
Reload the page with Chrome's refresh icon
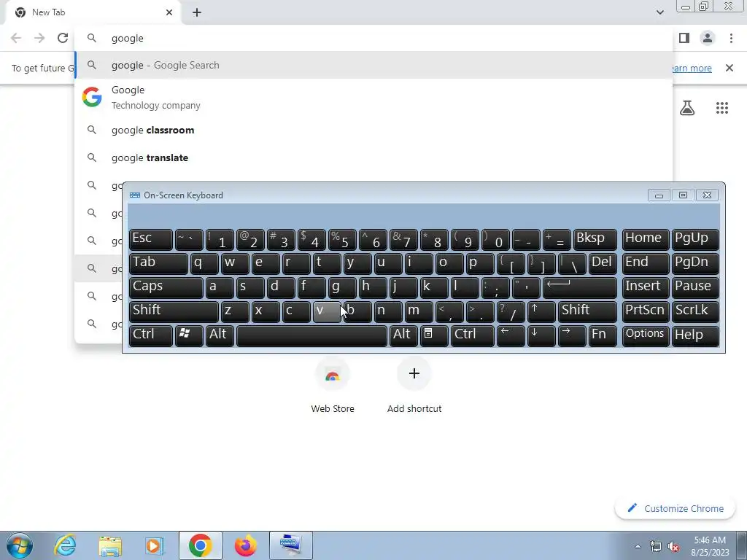[63, 38]
